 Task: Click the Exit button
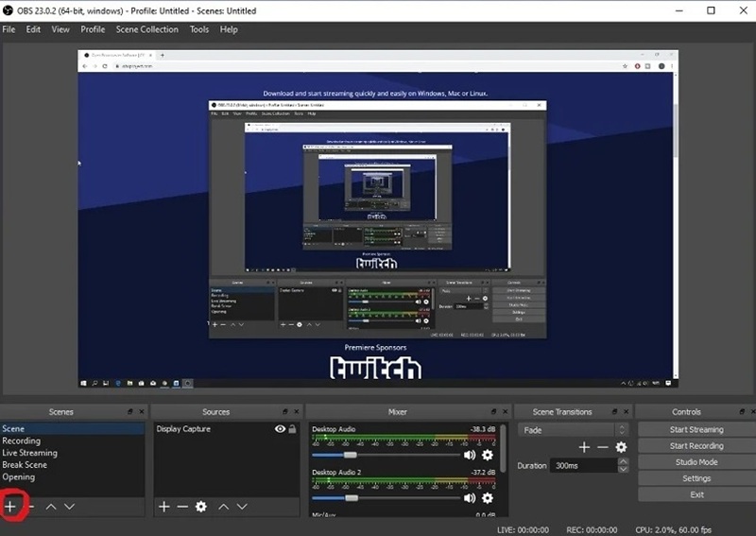(x=696, y=495)
